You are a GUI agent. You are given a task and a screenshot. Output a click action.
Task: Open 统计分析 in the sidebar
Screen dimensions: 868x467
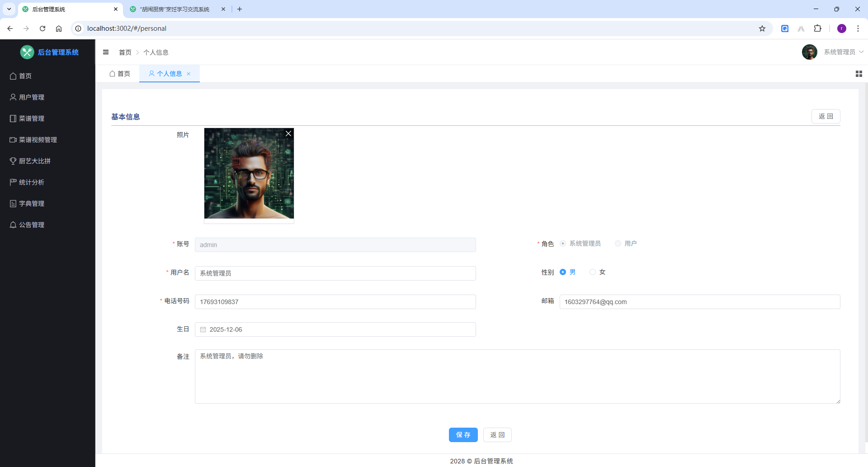[47, 182]
